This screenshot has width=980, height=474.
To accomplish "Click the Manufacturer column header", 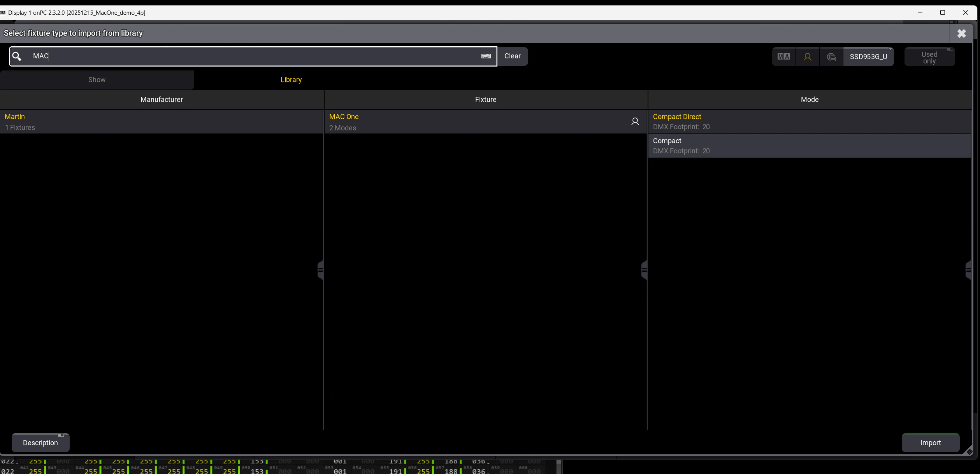I will [162, 100].
